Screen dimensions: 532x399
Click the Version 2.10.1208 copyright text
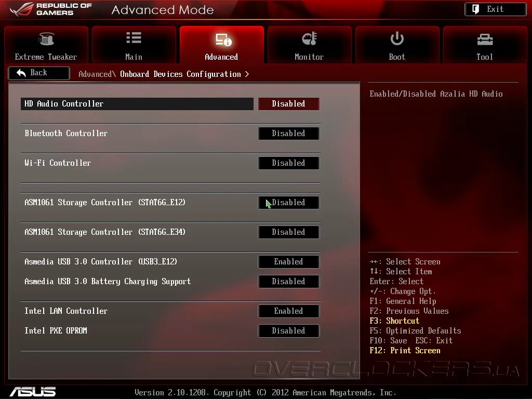[x=265, y=393]
